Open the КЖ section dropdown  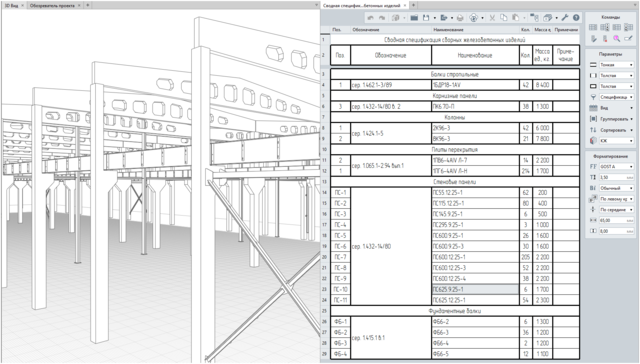[616, 141]
